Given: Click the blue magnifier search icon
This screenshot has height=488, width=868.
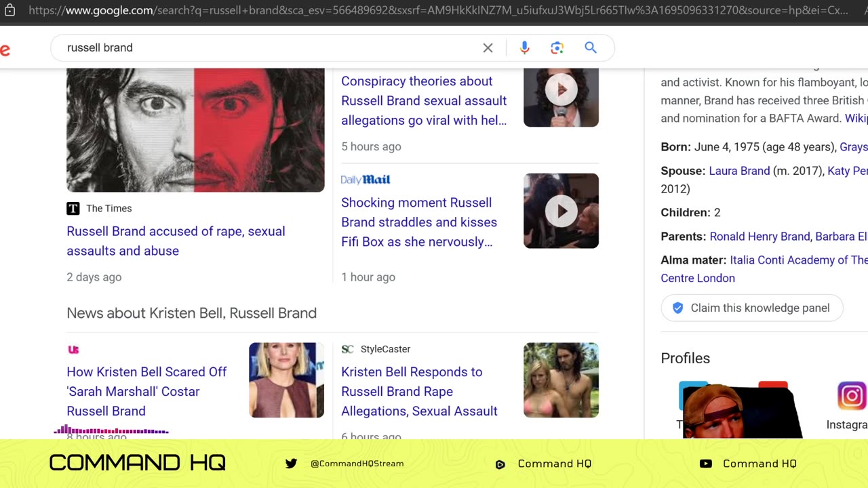Looking at the screenshot, I should tap(591, 47).
